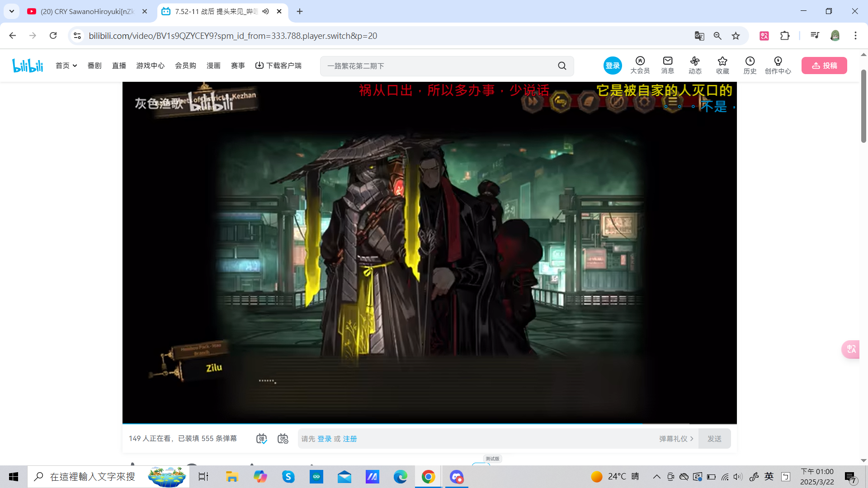
Task: Reload the current page
Action: point(53,36)
